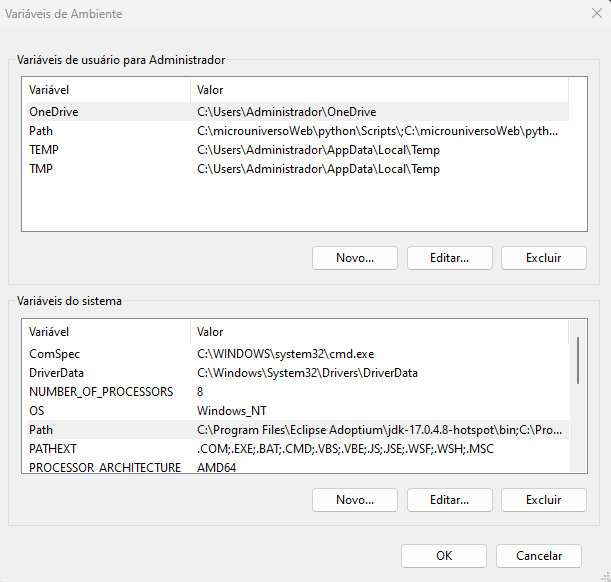Click Excluir under user variables
Viewport: 611px width, 582px height.
tap(544, 258)
